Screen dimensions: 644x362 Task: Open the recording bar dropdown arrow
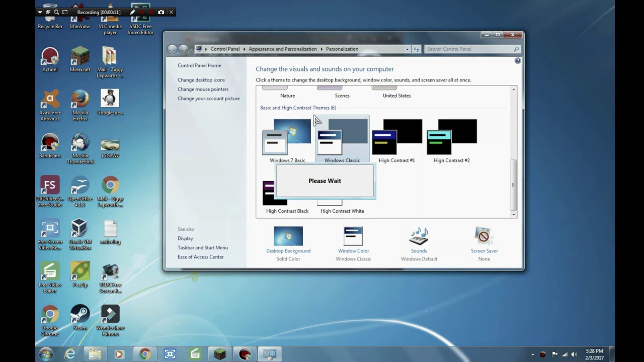pyautogui.click(x=40, y=12)
